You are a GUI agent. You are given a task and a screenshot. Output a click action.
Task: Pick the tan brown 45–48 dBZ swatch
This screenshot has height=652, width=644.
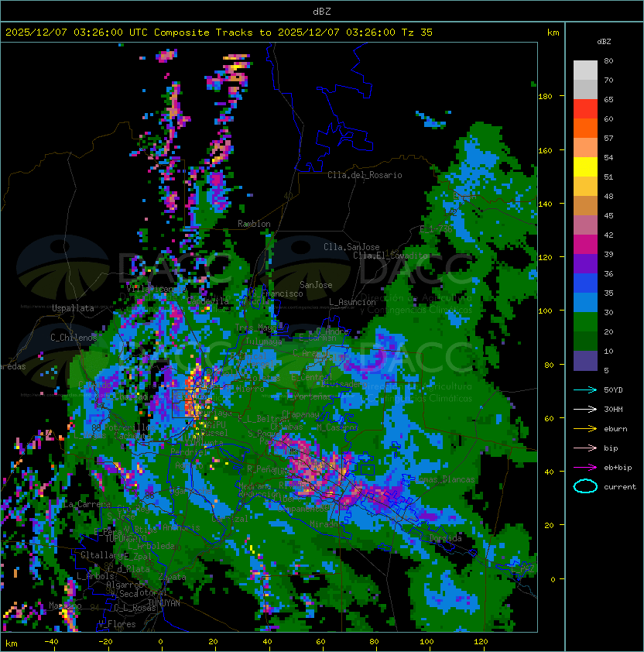[x=585, y=205]
